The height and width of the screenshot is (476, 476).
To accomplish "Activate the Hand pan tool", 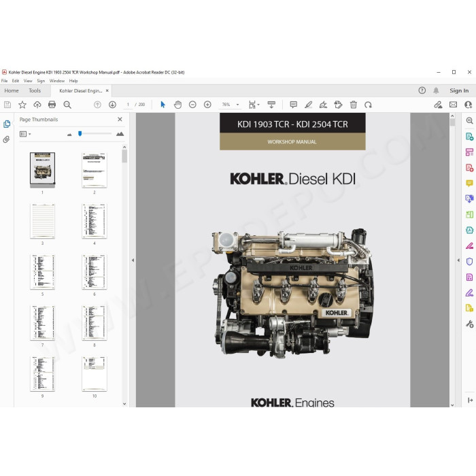I will [177, 105].
